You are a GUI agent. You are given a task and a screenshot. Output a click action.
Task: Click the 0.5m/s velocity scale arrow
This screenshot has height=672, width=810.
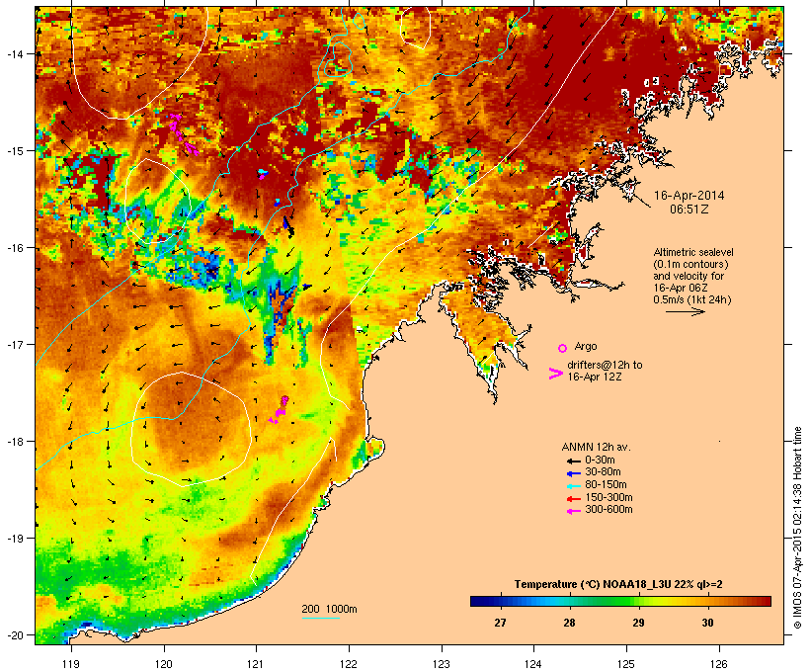(x=685, y=311)
